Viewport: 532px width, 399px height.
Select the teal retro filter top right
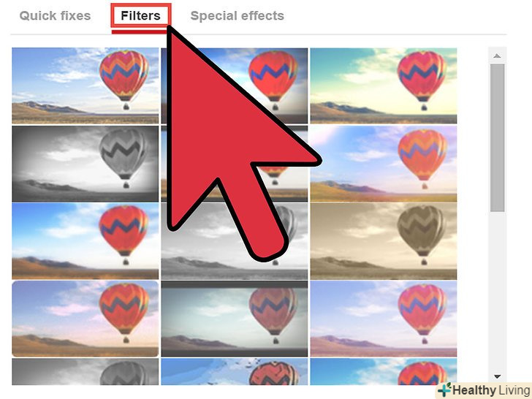384,85
